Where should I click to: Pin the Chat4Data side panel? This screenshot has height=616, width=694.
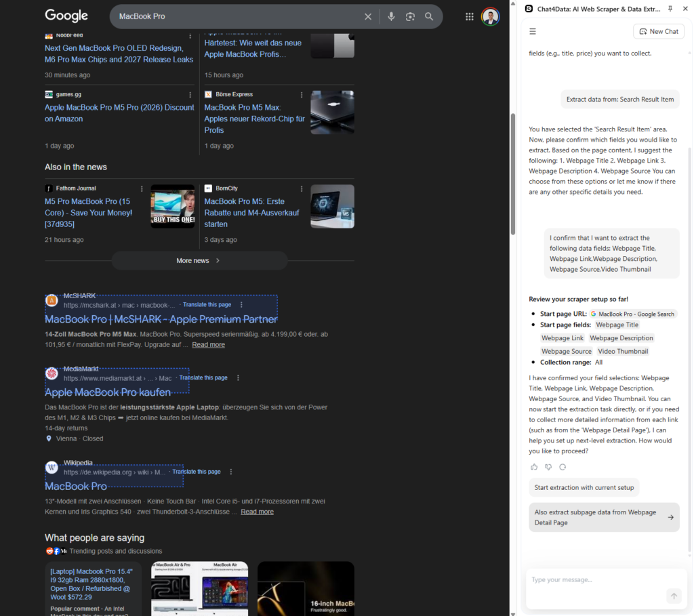pyautogui.click(x=670, y=8)
